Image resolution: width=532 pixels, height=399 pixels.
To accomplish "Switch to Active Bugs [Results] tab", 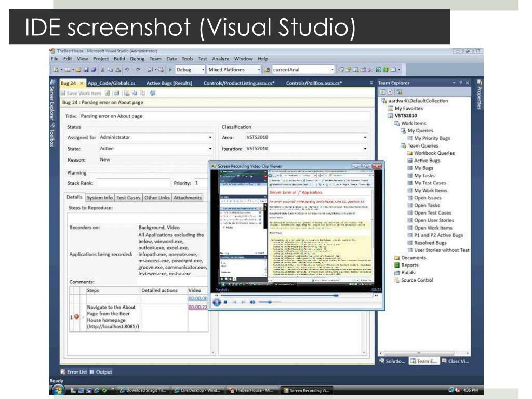I will click(x=169, y=83).
